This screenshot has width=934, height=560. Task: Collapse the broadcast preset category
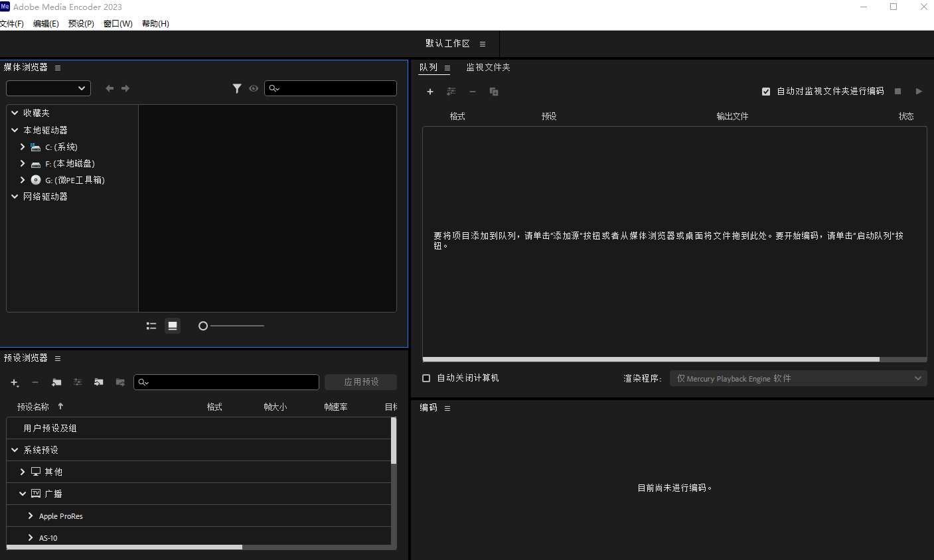[22, 493]
